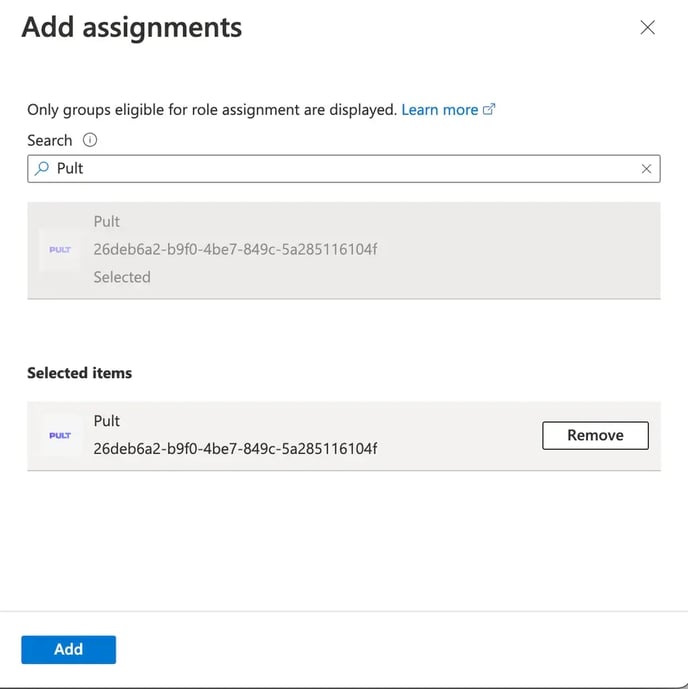688x689 pixels.
Task: Click the Pult logo under Selected items
Action: pyautogui.click(x=60, y=436)
